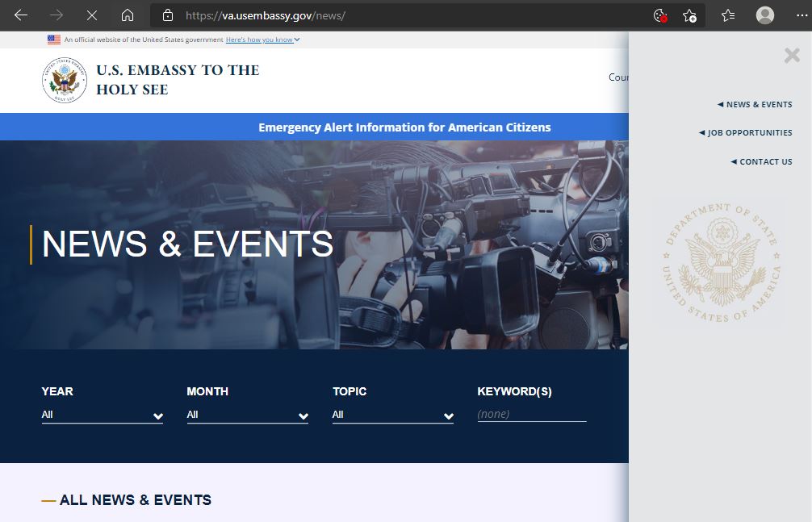812x522 pixels.
Task: Open News & Events in side menu
Action: (x=755, y=105)
